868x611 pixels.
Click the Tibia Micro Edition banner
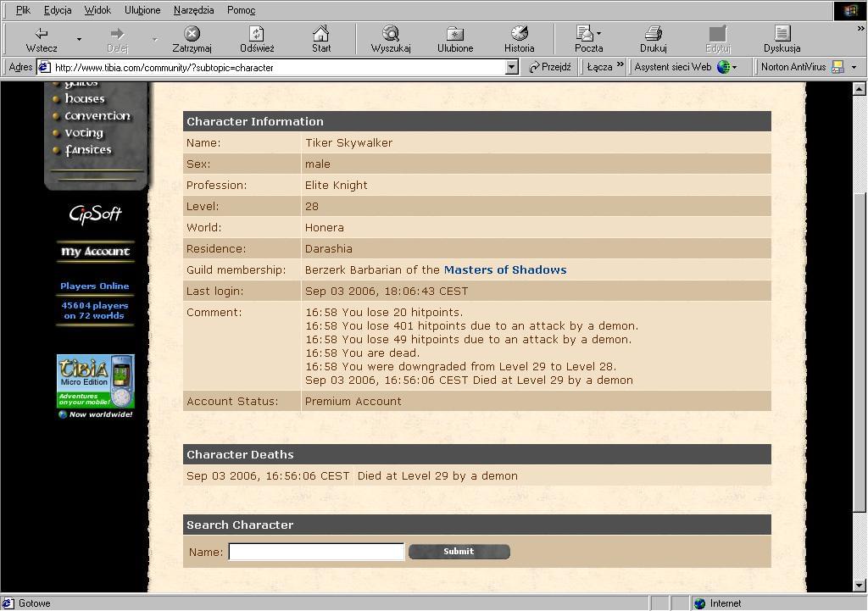[95, 381]
